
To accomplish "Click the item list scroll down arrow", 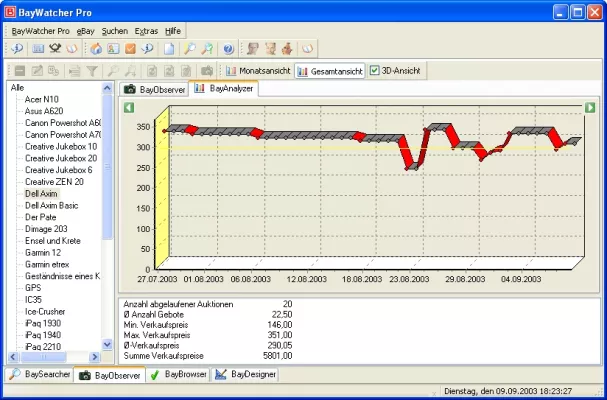I will (x=108, y=343).
